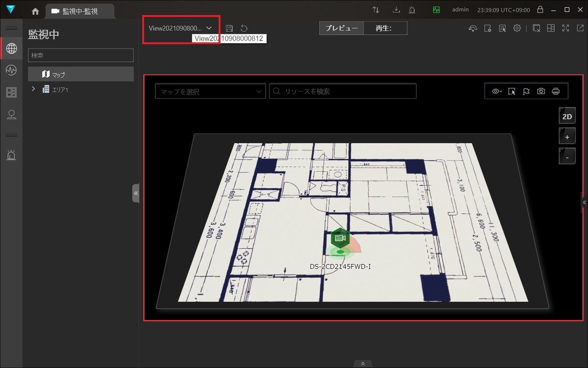This screenshot has width=588, height=368.
Task: Activate the box selection tool on map
Action: tap(512, 91)
